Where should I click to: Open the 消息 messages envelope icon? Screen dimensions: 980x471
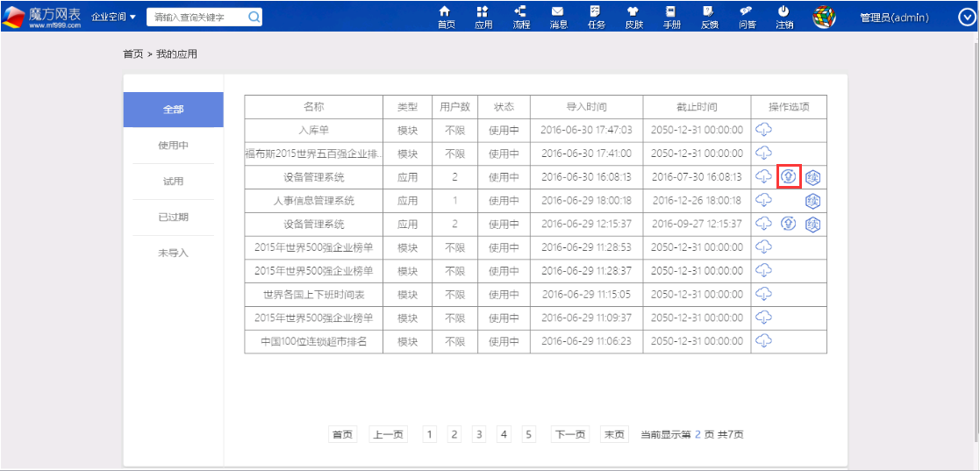point(558,18)
